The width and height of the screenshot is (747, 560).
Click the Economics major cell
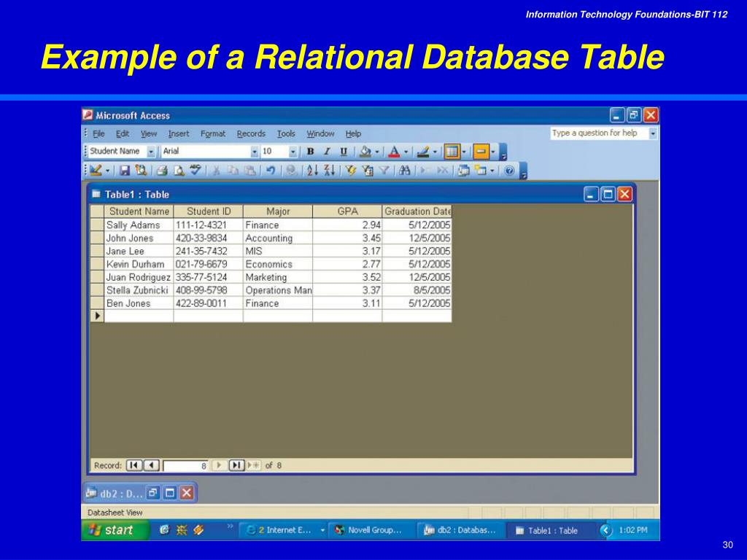278,264
